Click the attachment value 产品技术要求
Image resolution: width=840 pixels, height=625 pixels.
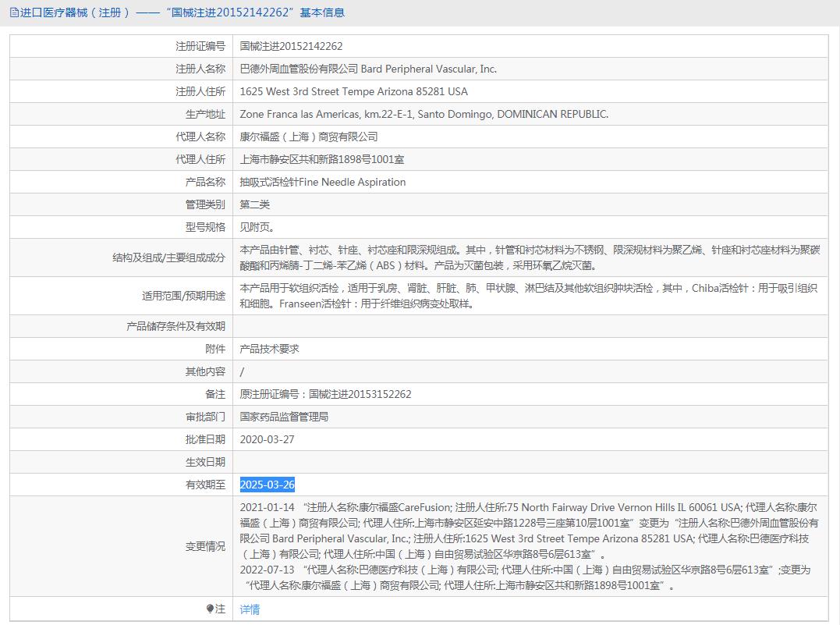[269, 349]
